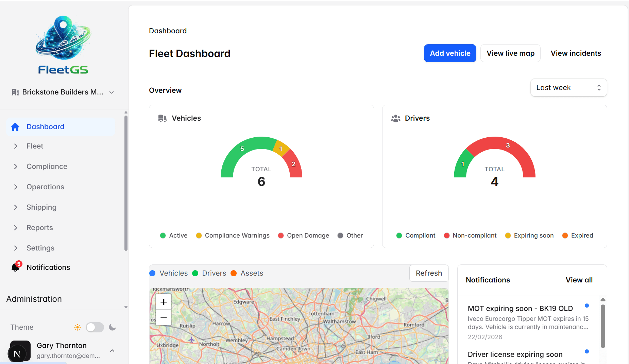This screenshot has height=364, width=629.
Task: Zoom in on the map with the plus control
Action: point(164,302)
